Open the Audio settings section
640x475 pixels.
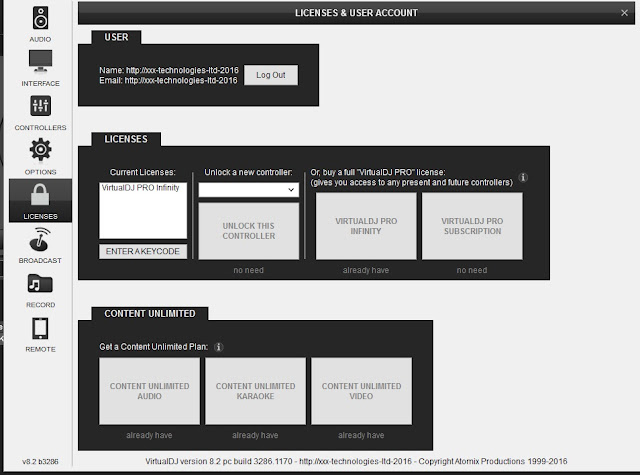click(40, 24)
